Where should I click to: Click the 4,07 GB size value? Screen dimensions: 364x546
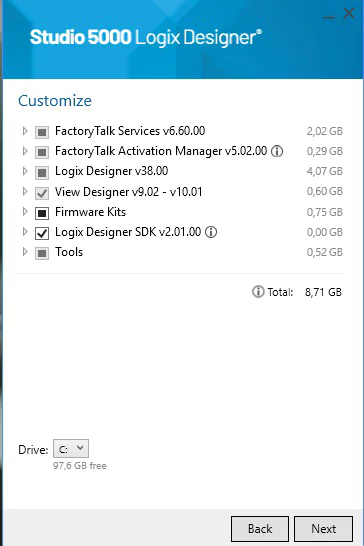click(325, 171)
